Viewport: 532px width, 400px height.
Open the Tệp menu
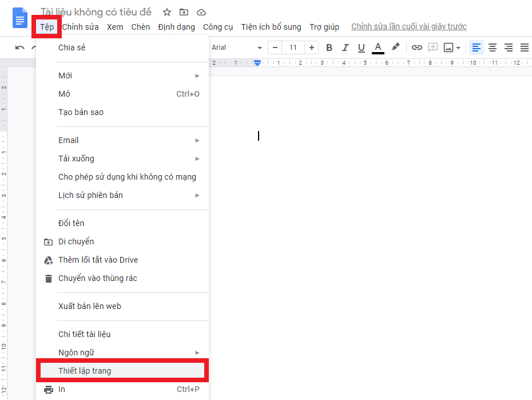coord(47,27)
